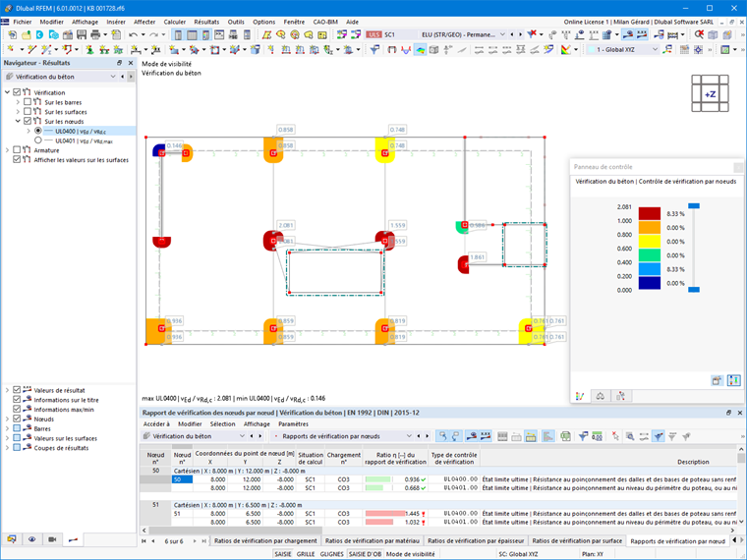
Task: Collapse the Sur les nœuds tree node
Action: click(x=18, y=121)
